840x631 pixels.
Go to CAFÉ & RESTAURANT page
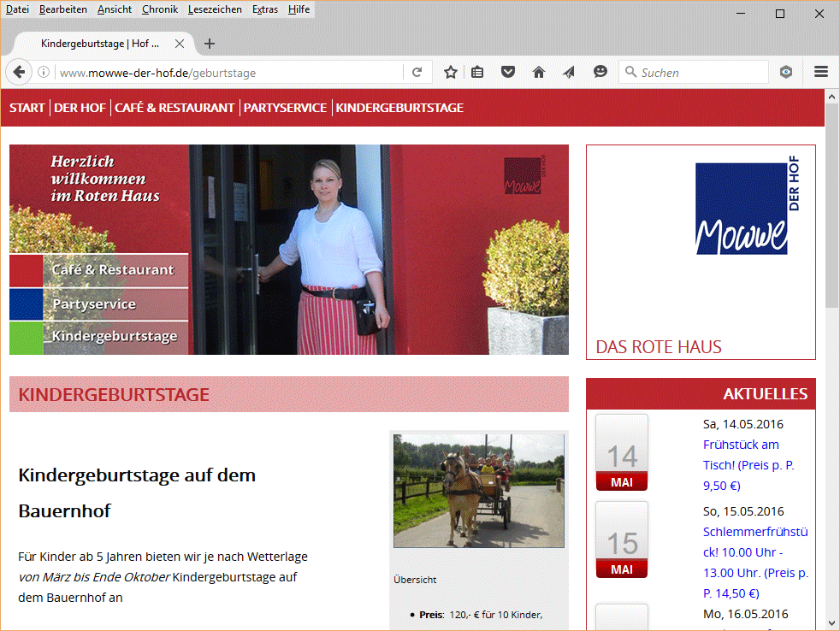(x=175, y=108)
